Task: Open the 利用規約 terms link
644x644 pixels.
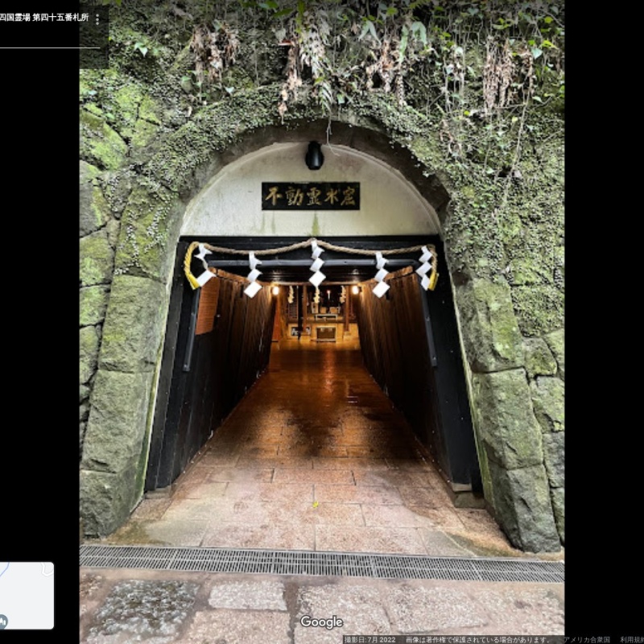Action: coord(631,639)
